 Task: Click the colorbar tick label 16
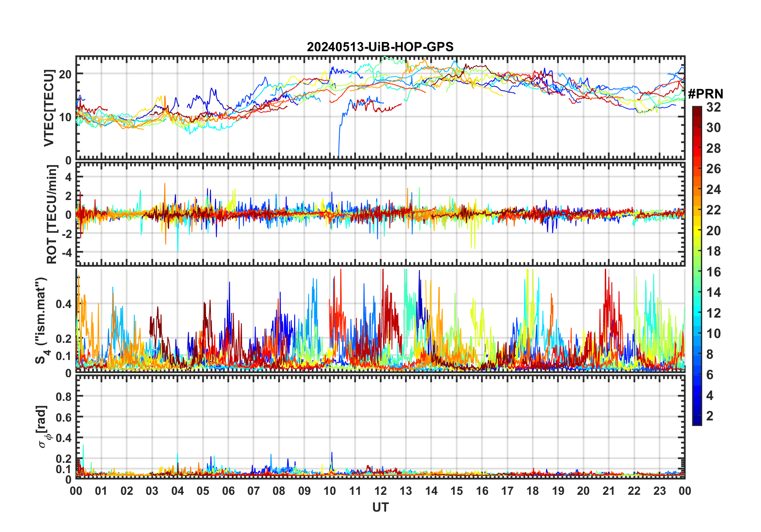(x=713, y=272)
